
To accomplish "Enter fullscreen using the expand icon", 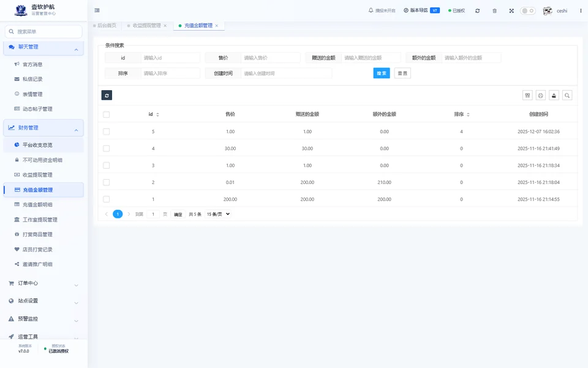I will point(511,11).
